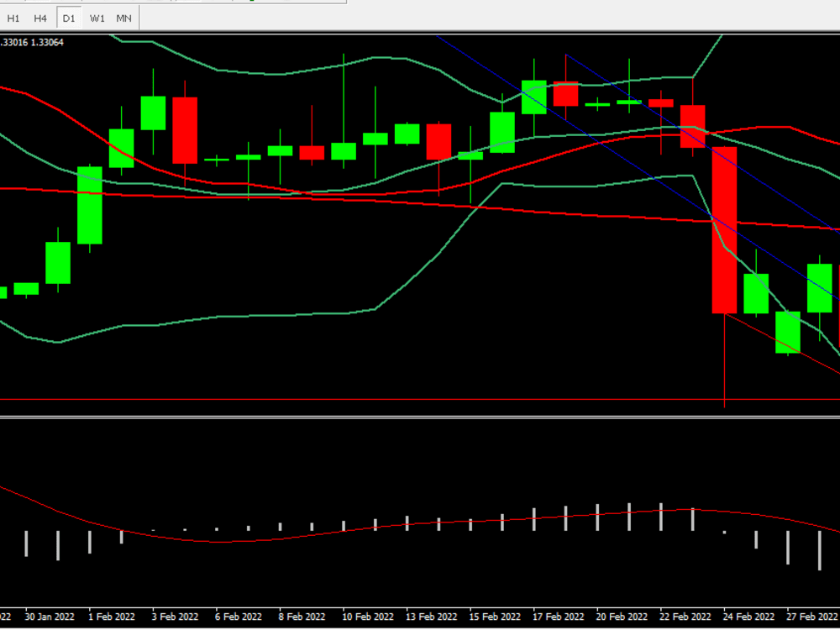Click the 24 Feb 2022 date label
The image size is (840, 630).
point(748,617)
